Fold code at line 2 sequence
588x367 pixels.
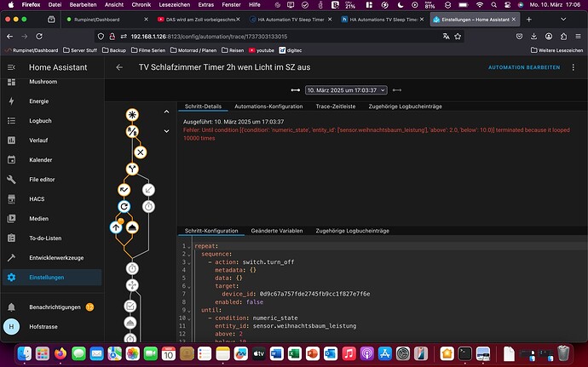point(189,255)
